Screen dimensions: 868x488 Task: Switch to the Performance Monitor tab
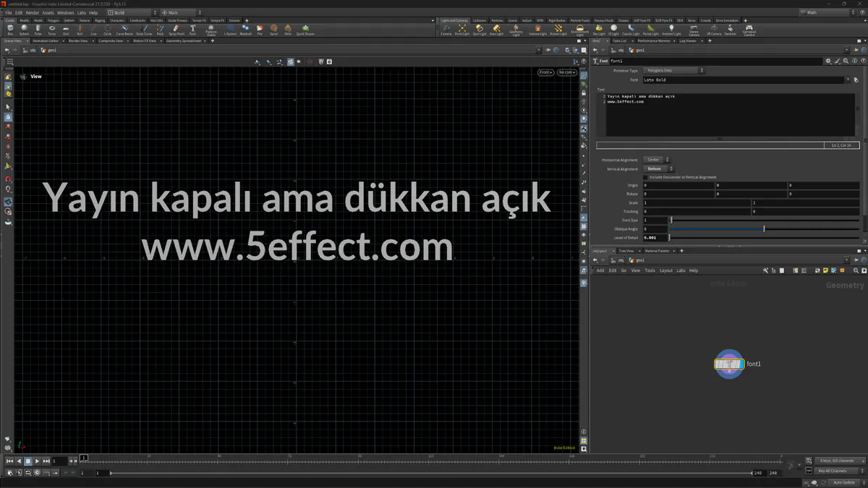pos(653,41)
